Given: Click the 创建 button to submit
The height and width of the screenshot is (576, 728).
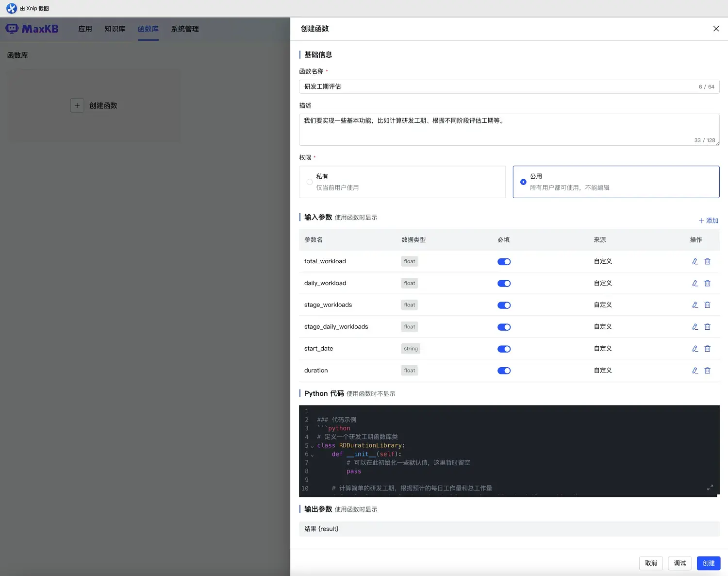Looking at the screenshot, I should pos(708,563).
